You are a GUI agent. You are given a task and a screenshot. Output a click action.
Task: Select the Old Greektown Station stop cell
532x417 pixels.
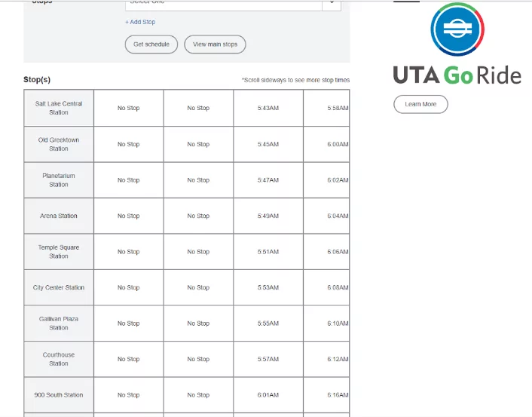tap(59, 144)
